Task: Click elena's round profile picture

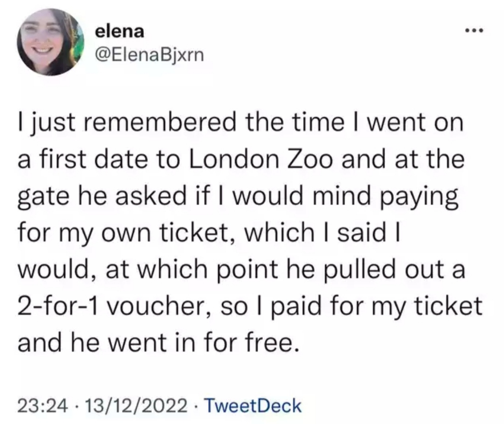Action: coord(51,42)
